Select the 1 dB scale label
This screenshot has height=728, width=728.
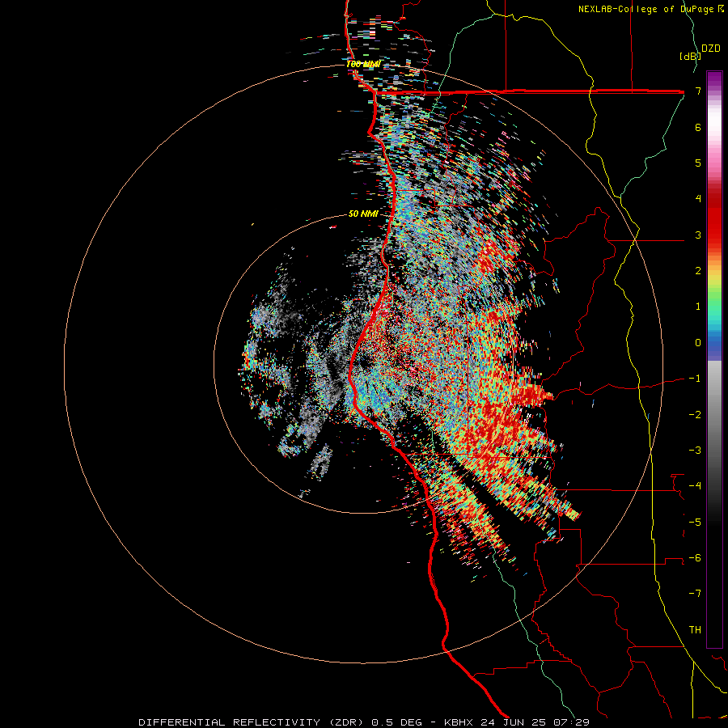[x=698, y=307]
